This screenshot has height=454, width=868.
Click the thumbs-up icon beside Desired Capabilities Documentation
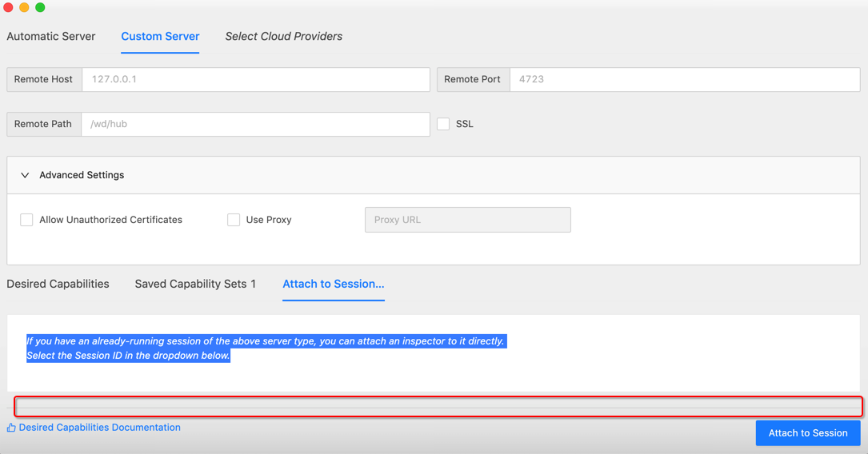11,428
